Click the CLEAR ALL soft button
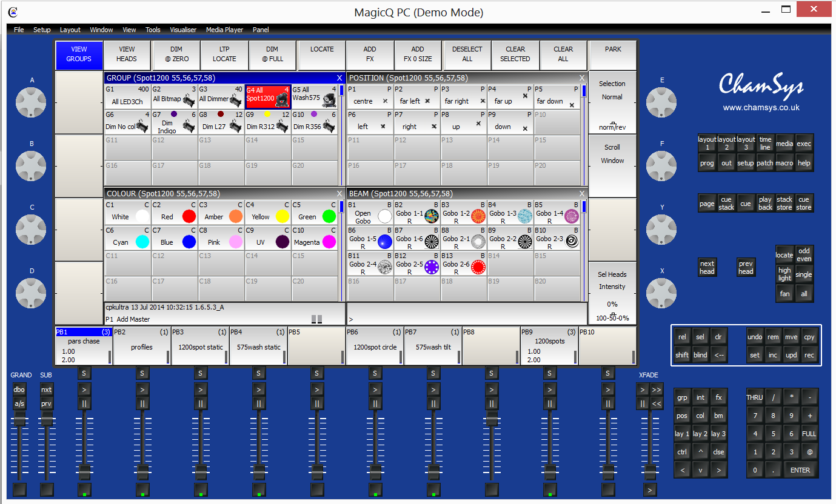Image resolution: width=836 pixels, height=504 pixels. tap(563, 55)
